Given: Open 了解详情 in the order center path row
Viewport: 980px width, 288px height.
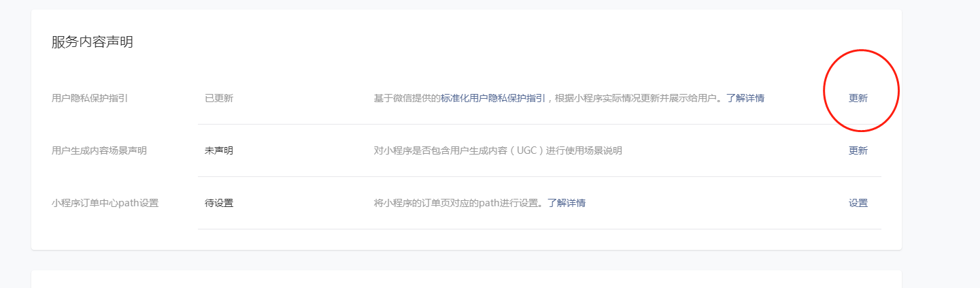Looking at the screenshot, I should click(x=567, y=203).
